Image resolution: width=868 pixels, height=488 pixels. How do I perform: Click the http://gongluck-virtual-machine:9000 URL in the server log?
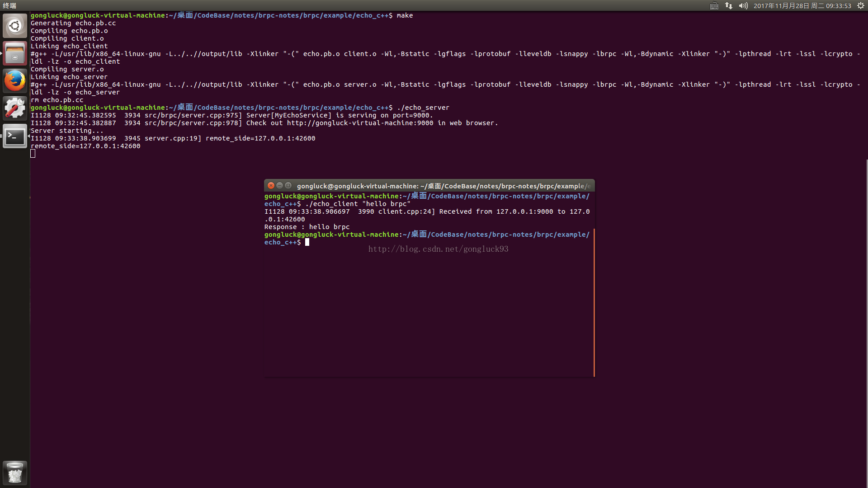click(x=360, y=123)
